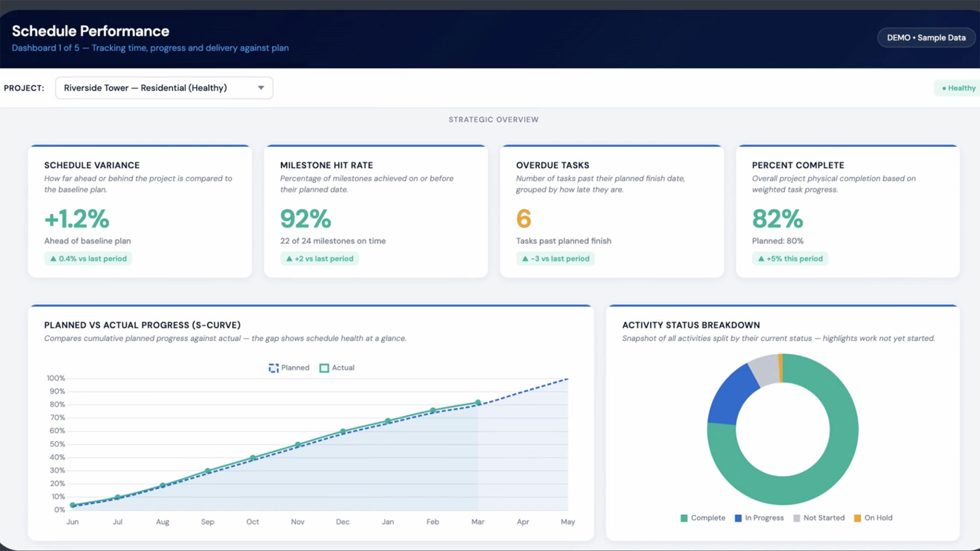
Task: Open the project selector dropdown arrow
Action: pyautogui.click(x=261, y=88)
